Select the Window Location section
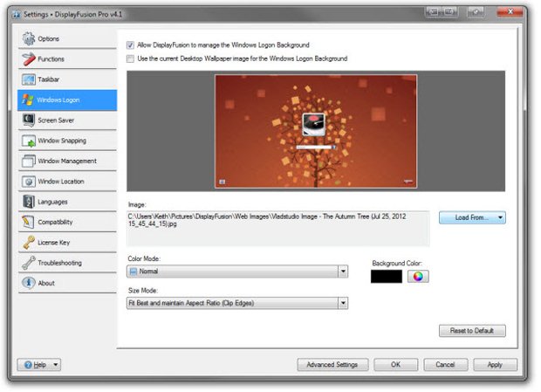This screenshot has width=541, height=392. pos(67,182)
